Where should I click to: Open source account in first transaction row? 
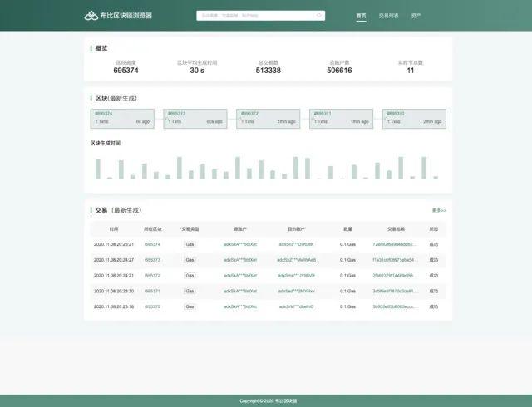240,244
